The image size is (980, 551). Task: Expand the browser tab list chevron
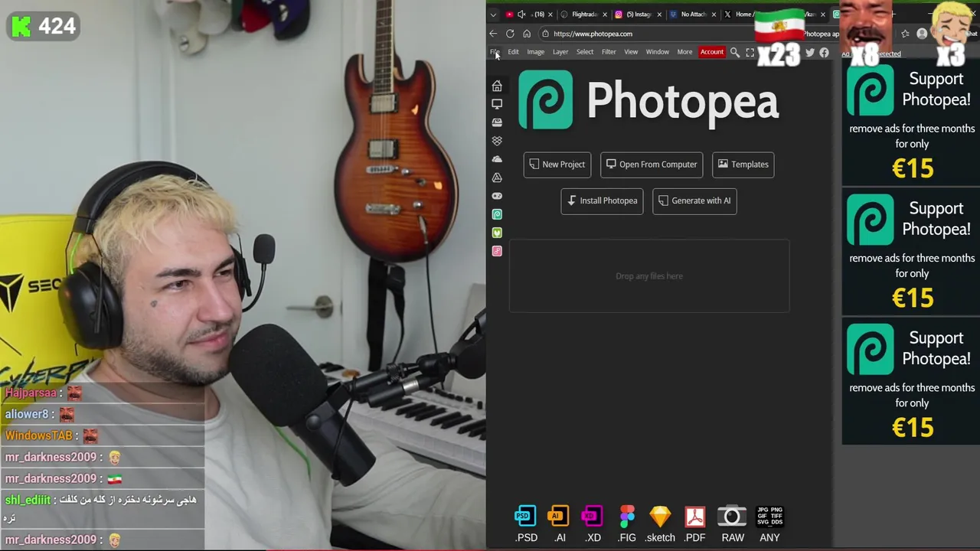coord(493,15)
